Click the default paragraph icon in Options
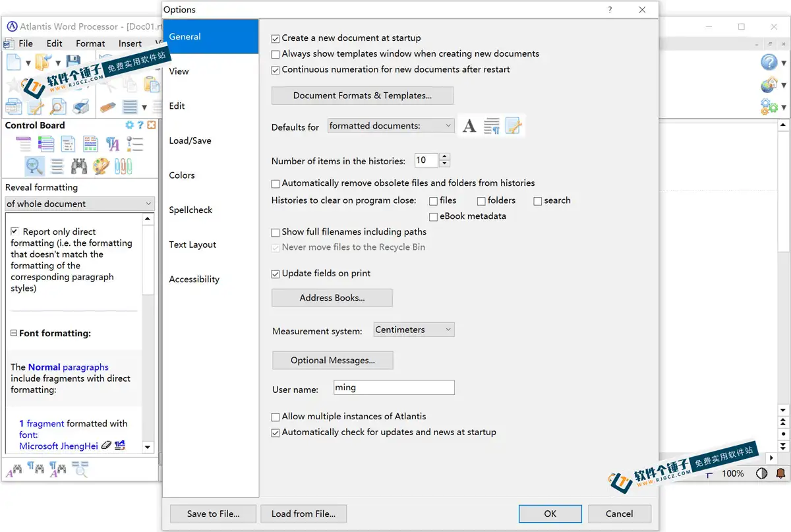The width and height of the screenshot is (791, 532). pyautogui.click(x=492, y=126)
